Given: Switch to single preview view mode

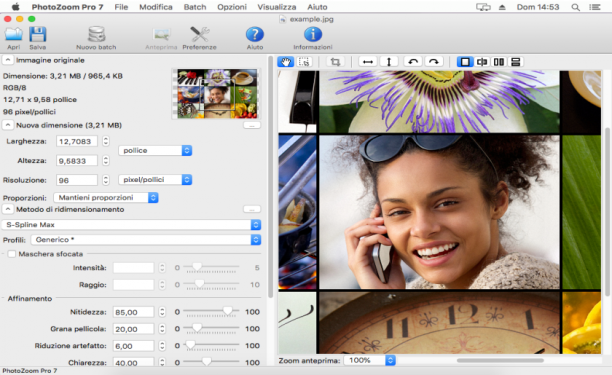Looking at the screenshot, I should pyautogui.click(x=465, y=62).
